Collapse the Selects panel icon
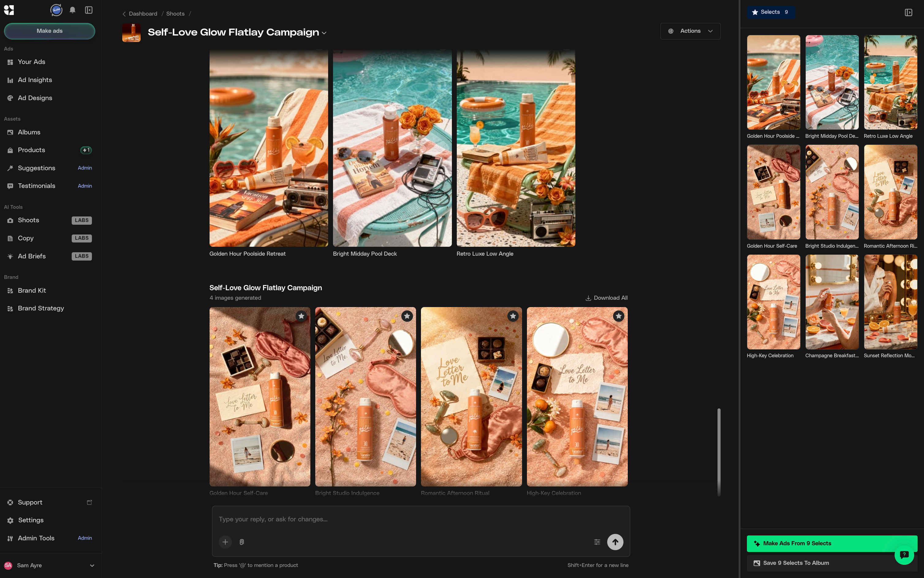The image size is (924, 578). (908, 13)
